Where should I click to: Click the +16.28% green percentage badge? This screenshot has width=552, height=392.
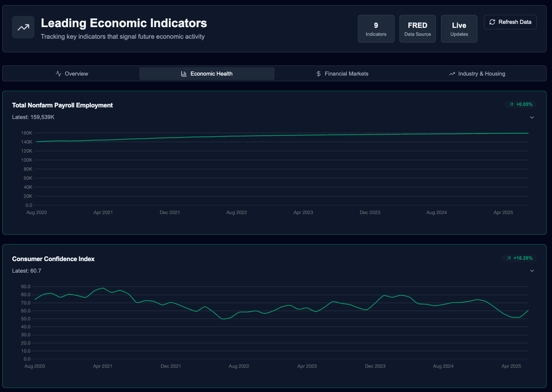click(x=519, y=258)
